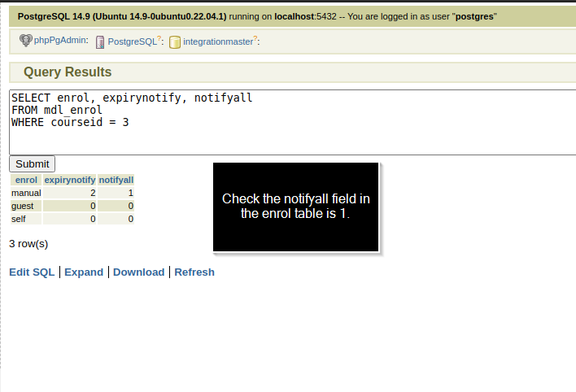Click notifyall value 0 in guest row

[116, 206]
